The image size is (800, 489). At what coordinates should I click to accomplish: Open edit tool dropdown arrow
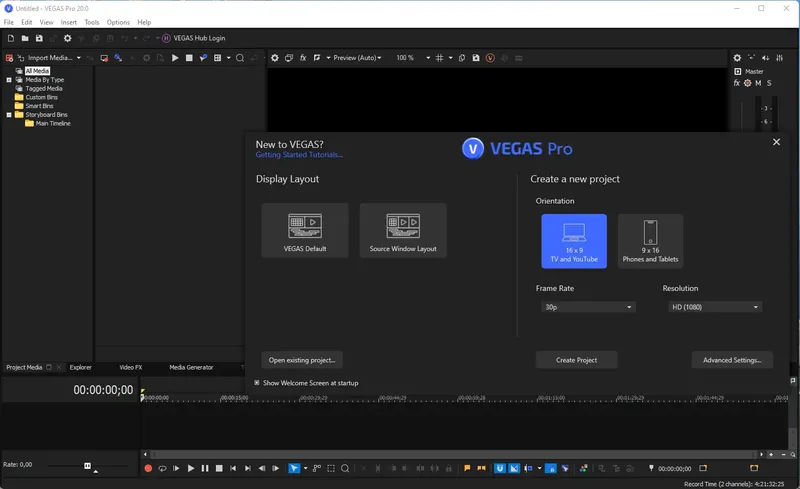306,468
